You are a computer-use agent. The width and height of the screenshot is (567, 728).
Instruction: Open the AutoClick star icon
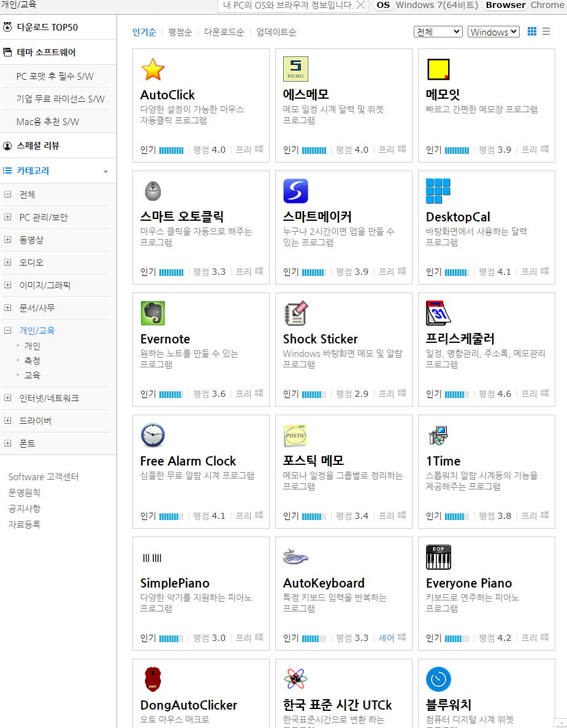coord(153,69)
